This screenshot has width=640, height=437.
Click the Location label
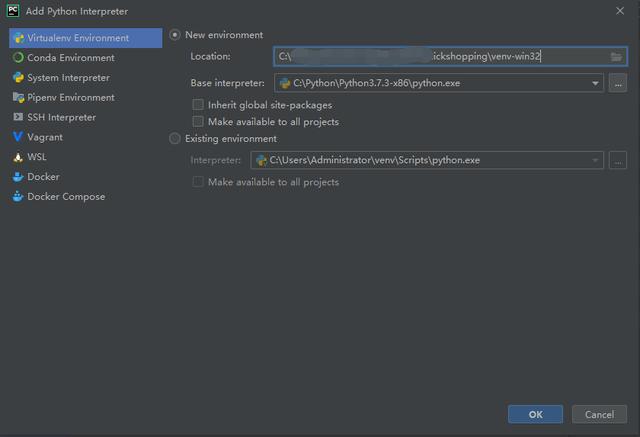coord(210,56)
